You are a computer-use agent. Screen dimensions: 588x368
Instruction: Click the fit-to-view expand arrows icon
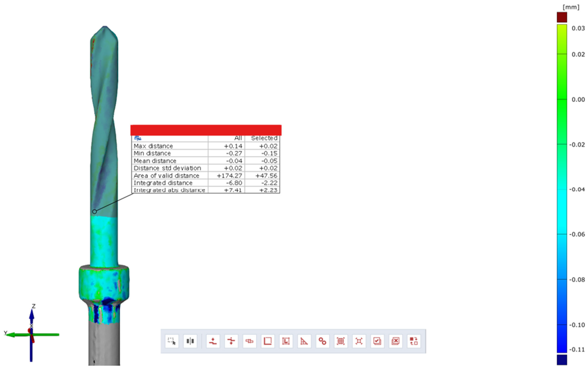pyautogui.click(x=359, y=341)
